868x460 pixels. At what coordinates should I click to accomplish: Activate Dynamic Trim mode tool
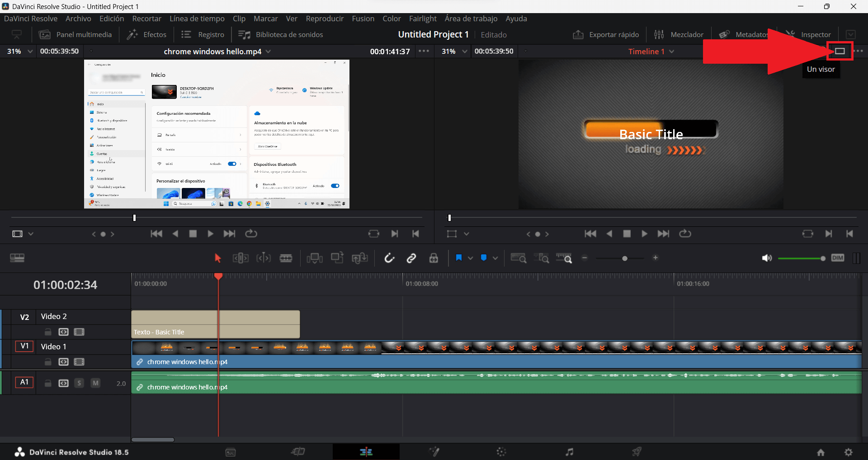tap(264, 258)
